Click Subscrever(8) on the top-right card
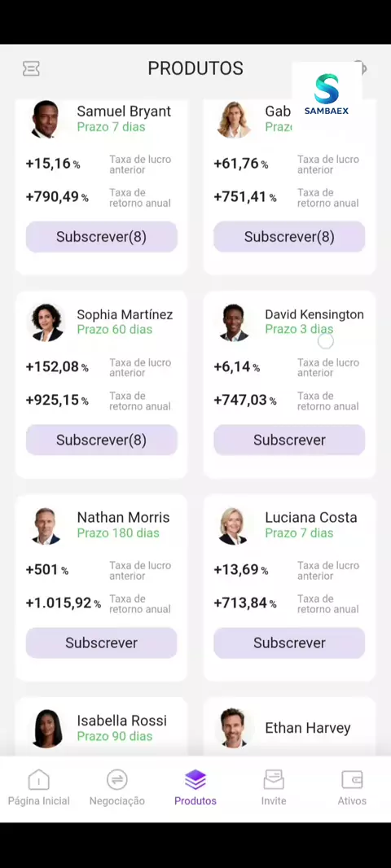 289,237
